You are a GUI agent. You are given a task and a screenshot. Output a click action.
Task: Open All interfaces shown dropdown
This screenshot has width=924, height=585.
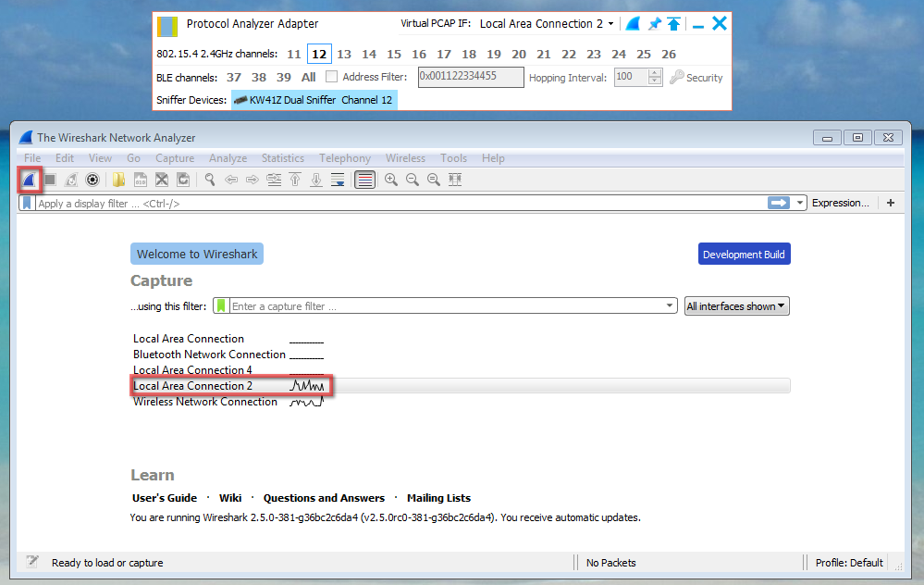(736, 306)
